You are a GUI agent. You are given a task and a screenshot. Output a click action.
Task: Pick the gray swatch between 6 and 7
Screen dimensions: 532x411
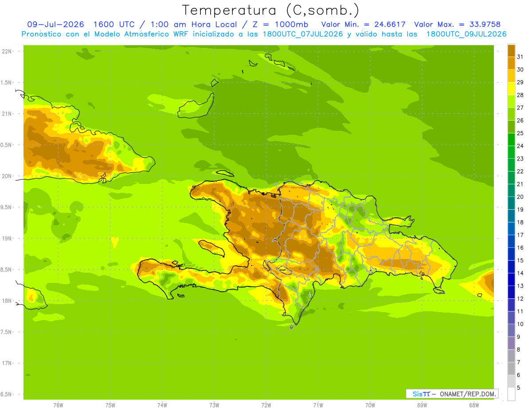[x=511, y=368]
